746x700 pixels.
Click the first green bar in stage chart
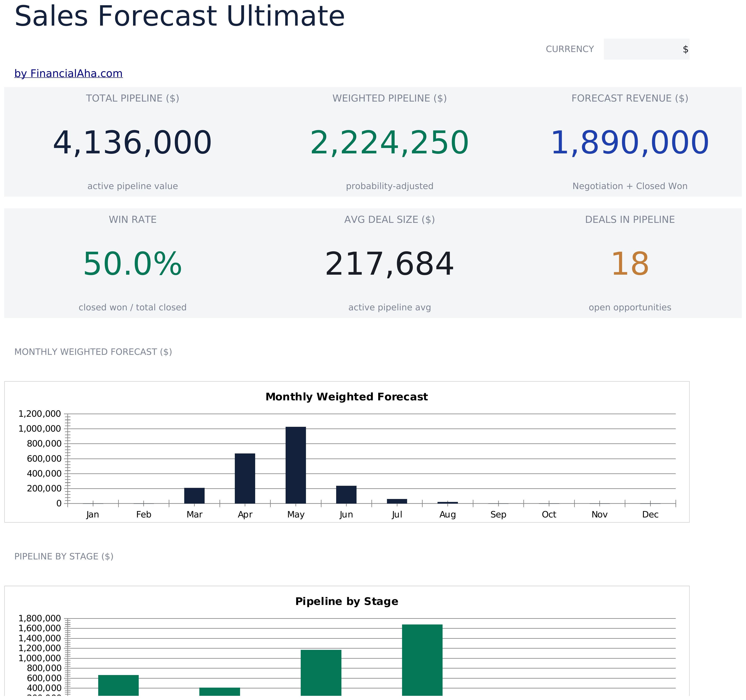[x=119, y=688]
